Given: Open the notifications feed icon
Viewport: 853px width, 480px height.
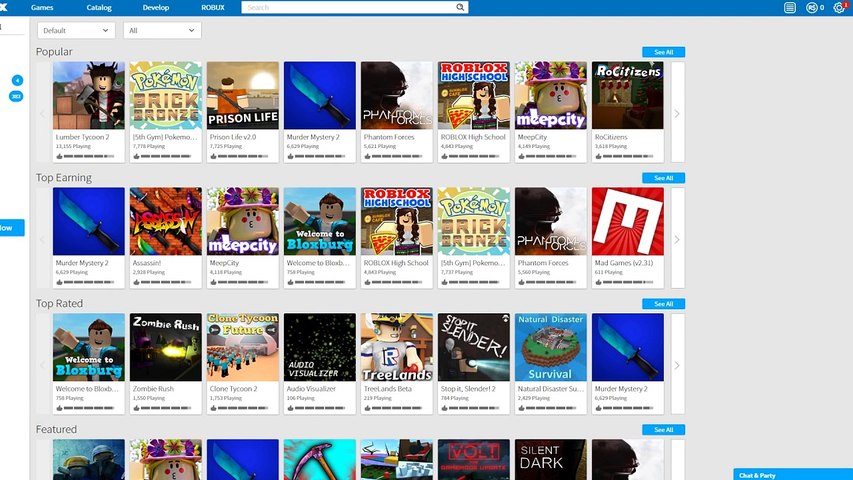Looking at the screenshot, I should click(790, 8).
